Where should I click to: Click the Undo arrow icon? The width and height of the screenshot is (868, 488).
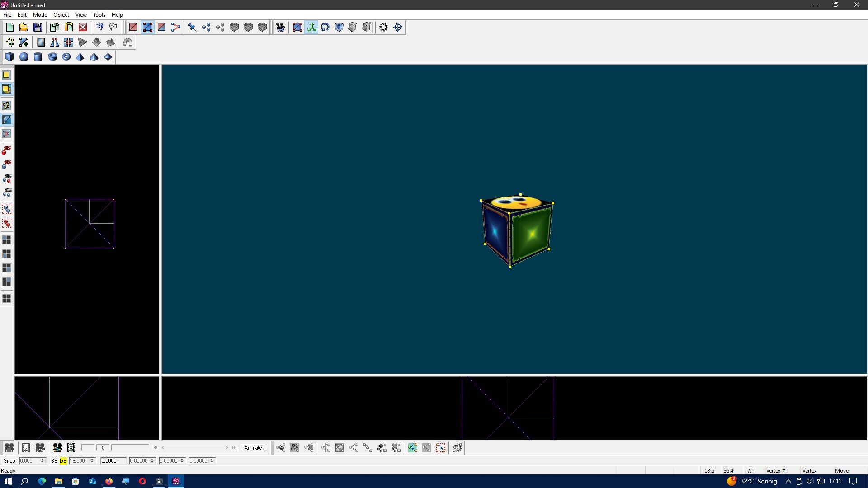pos(99,27)
